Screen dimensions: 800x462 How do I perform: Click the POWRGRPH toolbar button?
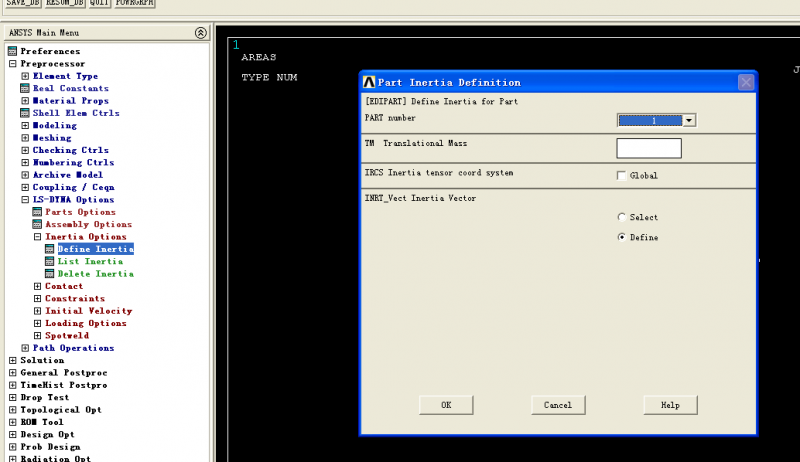(134, 4)
